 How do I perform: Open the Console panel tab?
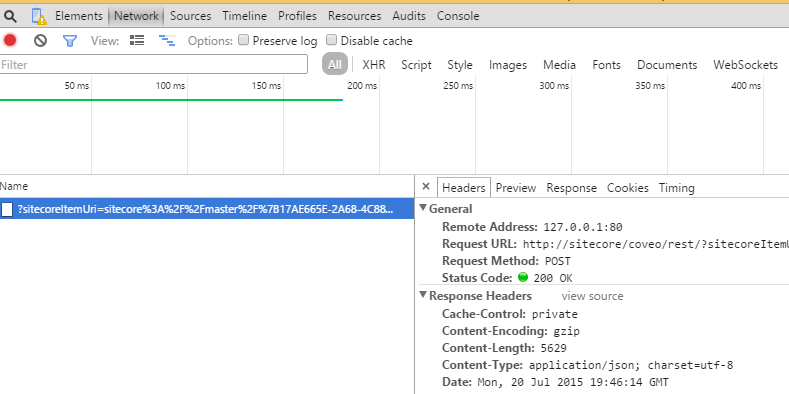458,16
